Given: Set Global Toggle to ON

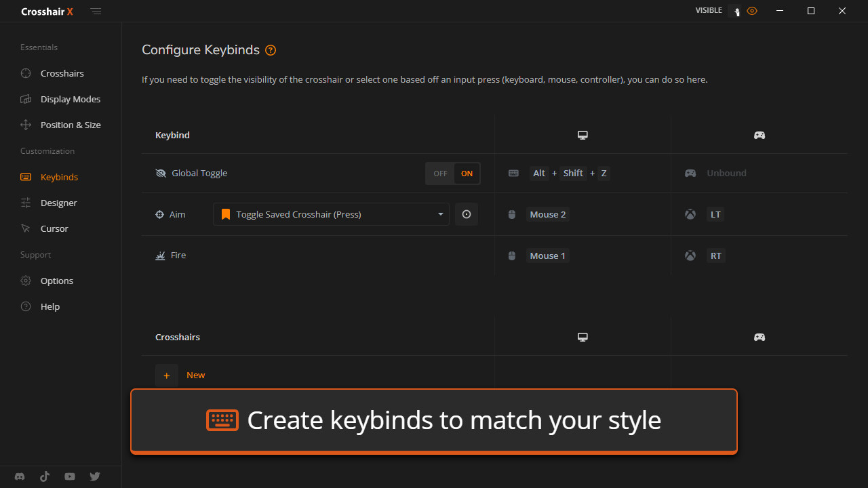Looking at the screenshot, I should (x=467, y=174).
